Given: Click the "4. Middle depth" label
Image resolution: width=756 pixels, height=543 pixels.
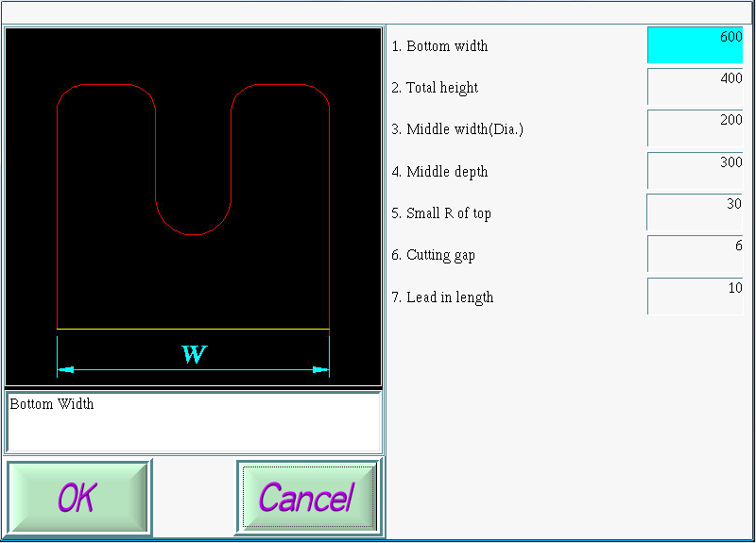Looking at the screenshot, I should coord(439,172).
